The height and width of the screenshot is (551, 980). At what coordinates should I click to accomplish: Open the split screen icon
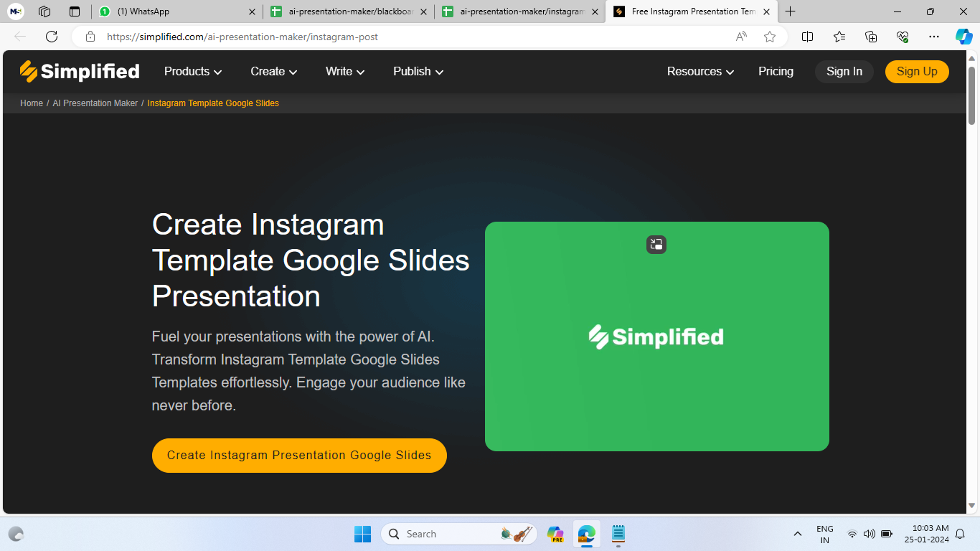[x=807, y=37]
